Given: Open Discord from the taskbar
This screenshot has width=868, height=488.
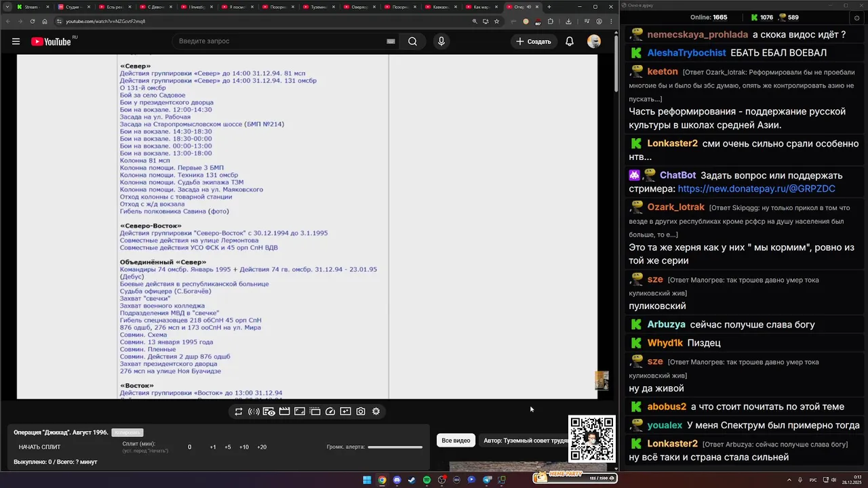Looking at the screenshot, I should 397,480.
